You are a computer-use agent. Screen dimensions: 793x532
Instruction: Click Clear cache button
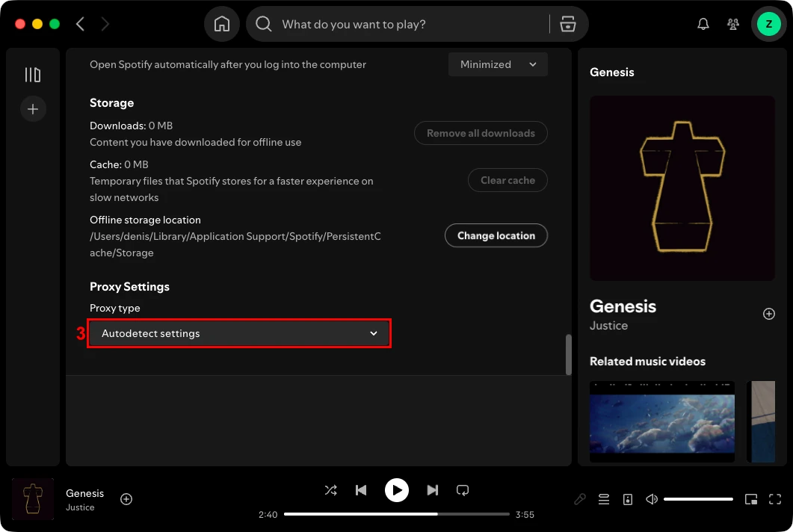[x=507, y=180]
